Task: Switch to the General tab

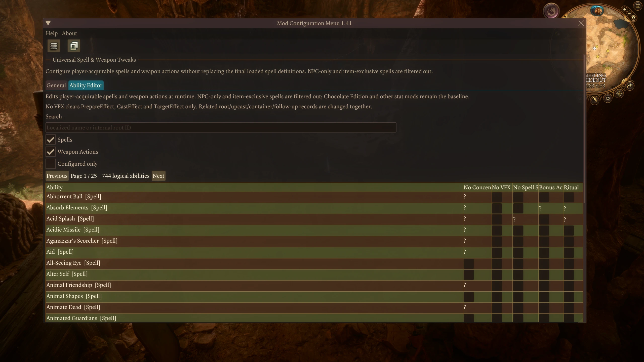Action: tap(56, 85)
